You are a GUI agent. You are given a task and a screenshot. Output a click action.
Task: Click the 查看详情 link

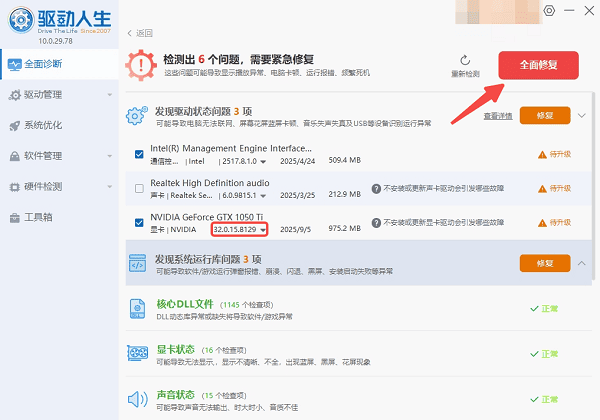click(497, 116)
